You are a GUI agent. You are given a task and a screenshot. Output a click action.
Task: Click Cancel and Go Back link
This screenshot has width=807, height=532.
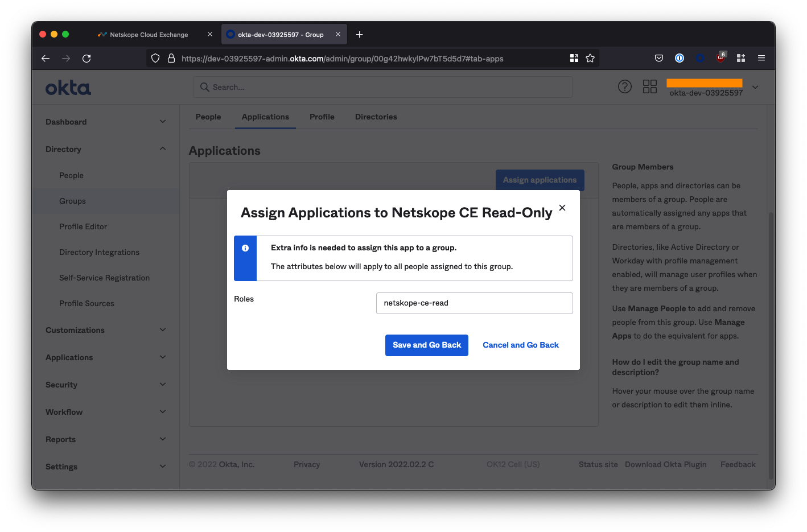tap(521, 345)
